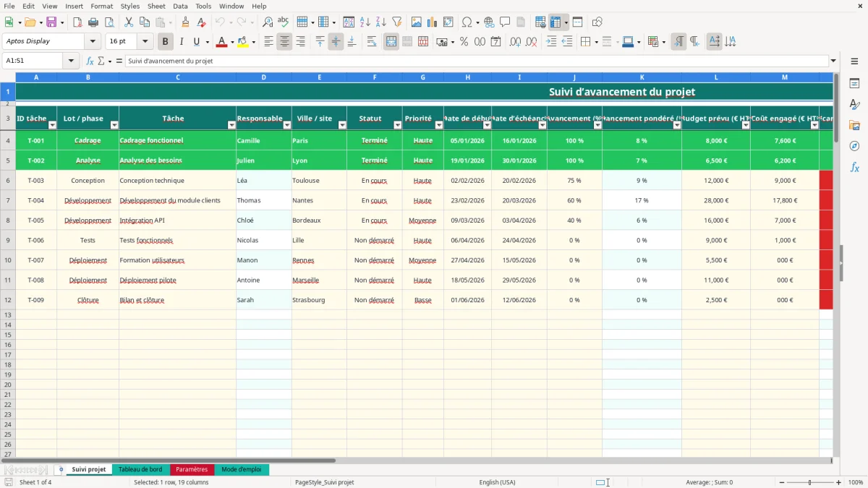This screenshot has width=868, height=488.
Task: Open the Priorité column filter dropdown
Action: 439,125
